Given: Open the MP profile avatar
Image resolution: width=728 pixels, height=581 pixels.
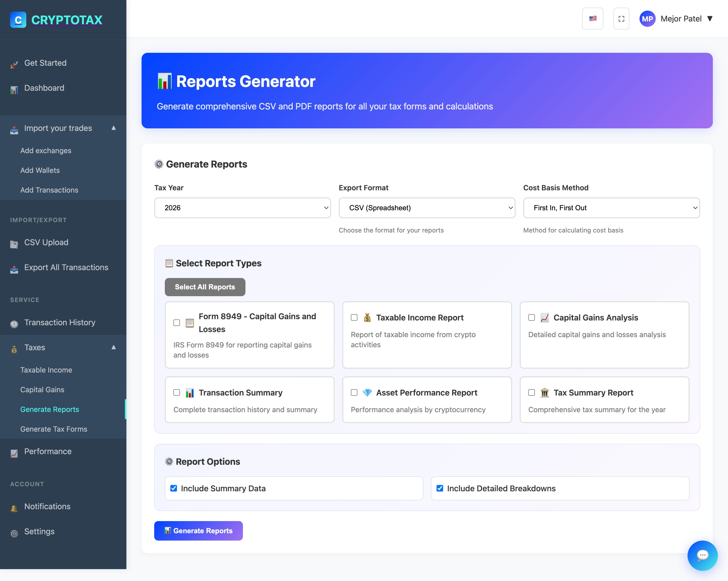Looking at the screenshot, I should 647,18.
